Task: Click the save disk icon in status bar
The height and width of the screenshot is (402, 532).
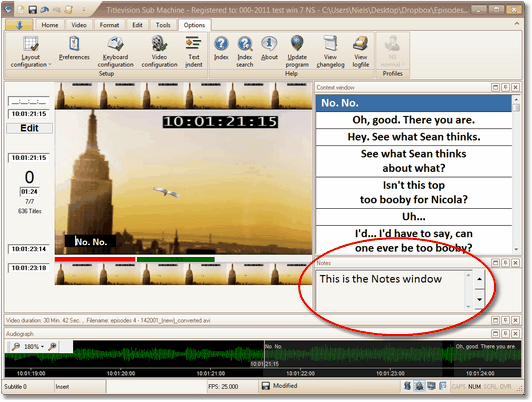Action: click(266, 386)
